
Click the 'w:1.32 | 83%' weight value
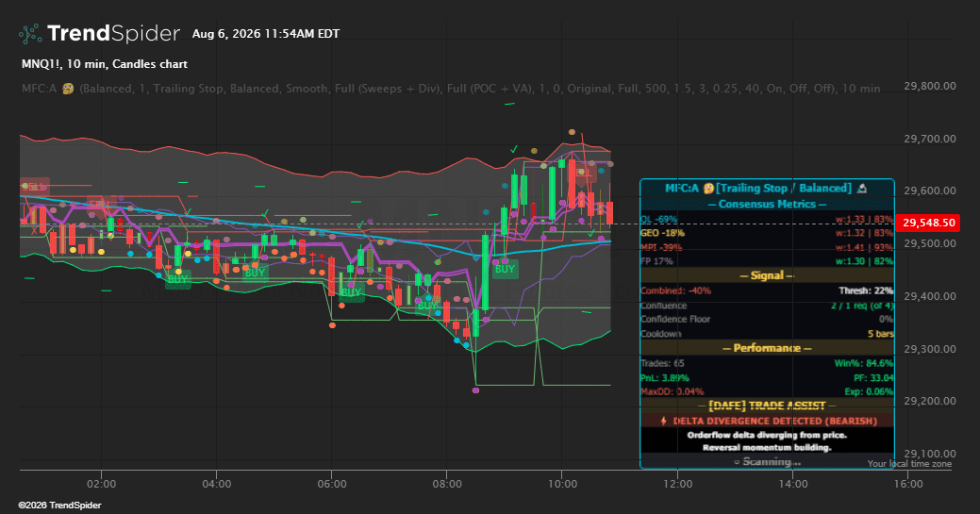click(864, 233)
